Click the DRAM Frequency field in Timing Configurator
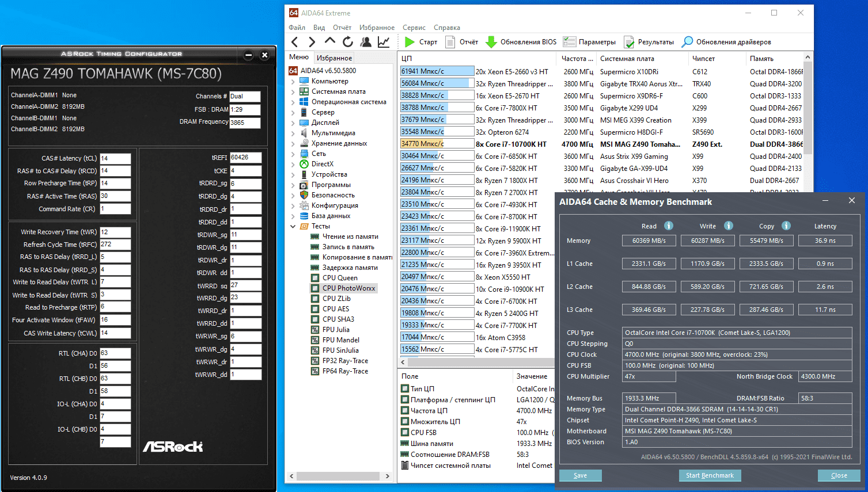The image size is (868, 492). [x=245, y=123]
